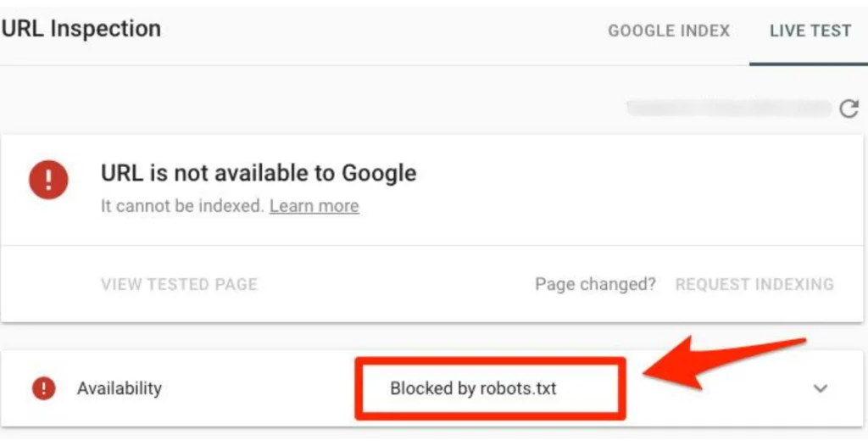Click the red rectangle outline's left edge
Screen dimensions: 868x446
(x=359, y=388)
